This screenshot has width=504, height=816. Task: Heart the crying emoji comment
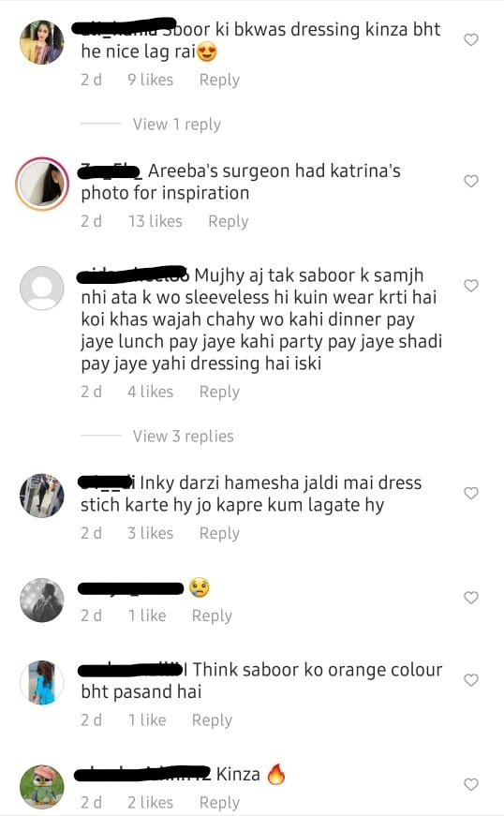470,598
